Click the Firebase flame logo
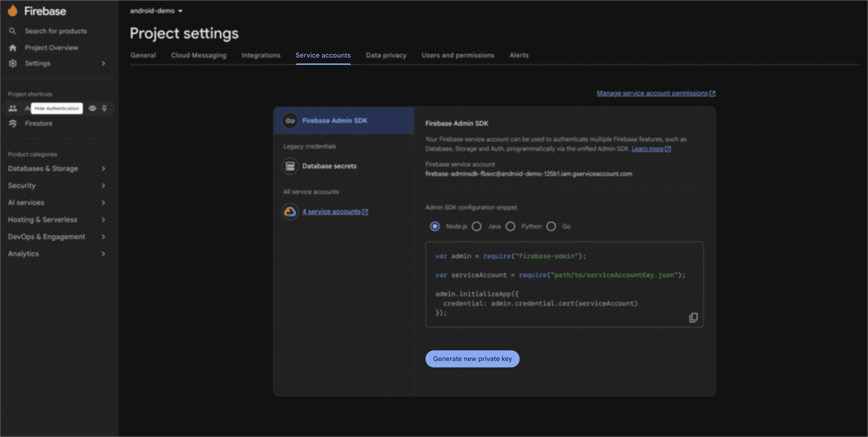This screenshot has height=437, width=868. 13,11
